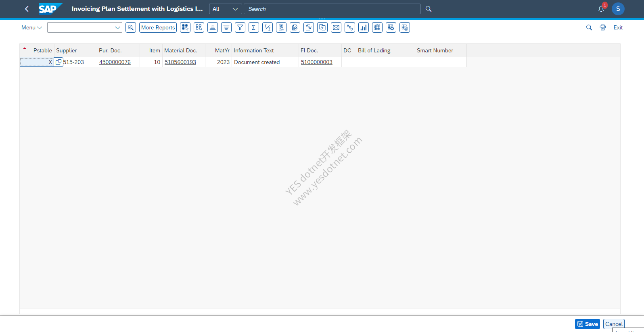
Task: Click the Details magnifier icon in toolbar
Action: coord(131,27)
